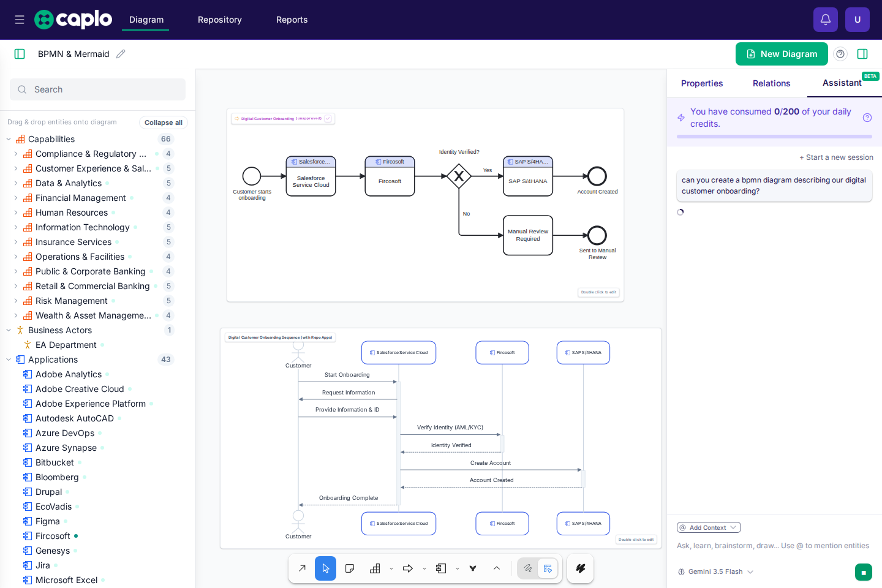The image size is (882, 588).
Task: Select the sticky note tool
Action: (x=350, y=568)
